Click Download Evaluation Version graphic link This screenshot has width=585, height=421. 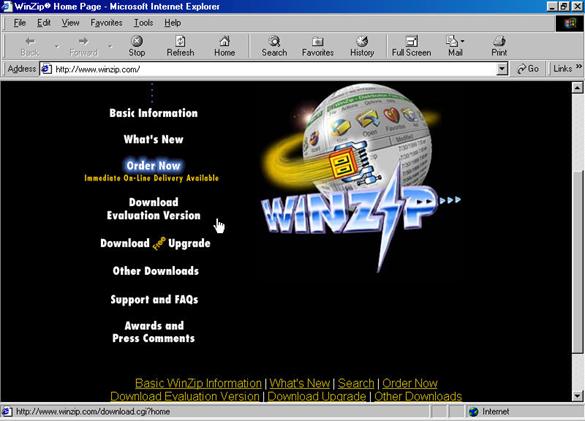pos(153,209)
